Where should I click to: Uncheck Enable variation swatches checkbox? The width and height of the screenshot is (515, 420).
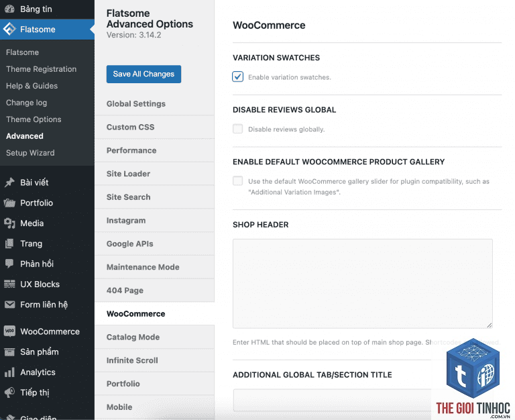(x=238, y=76)
